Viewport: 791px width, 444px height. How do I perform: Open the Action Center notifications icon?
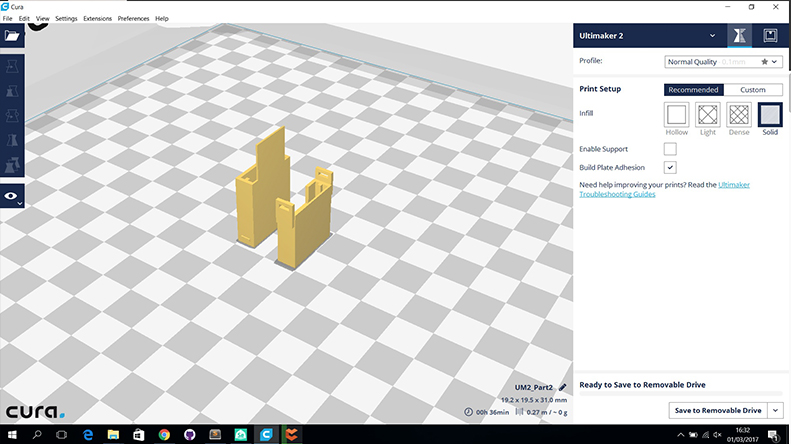(x=773, y=435)
